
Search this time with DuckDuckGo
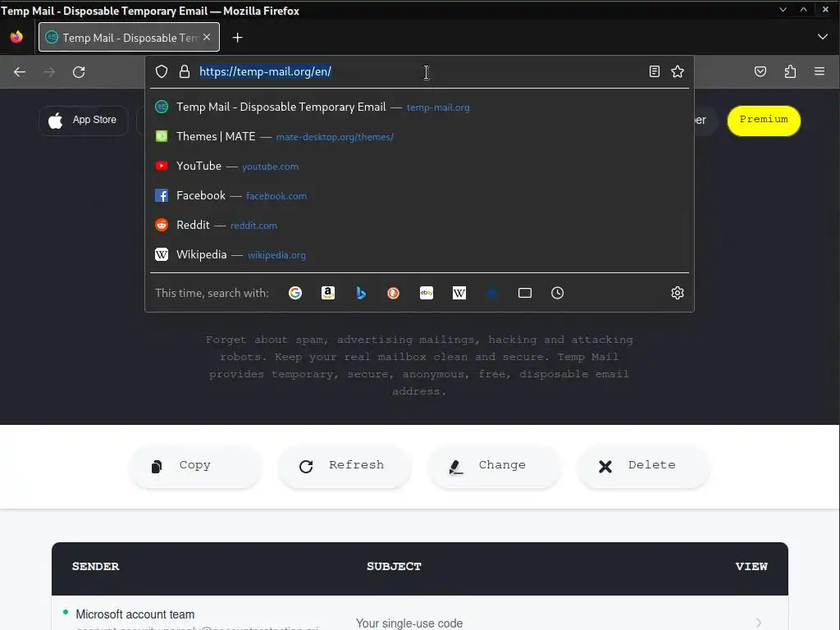pos(393,293)
